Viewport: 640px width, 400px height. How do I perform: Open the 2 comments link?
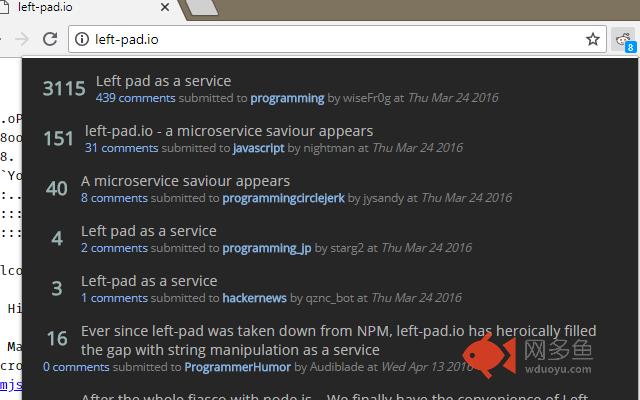[x=114, y=248]
